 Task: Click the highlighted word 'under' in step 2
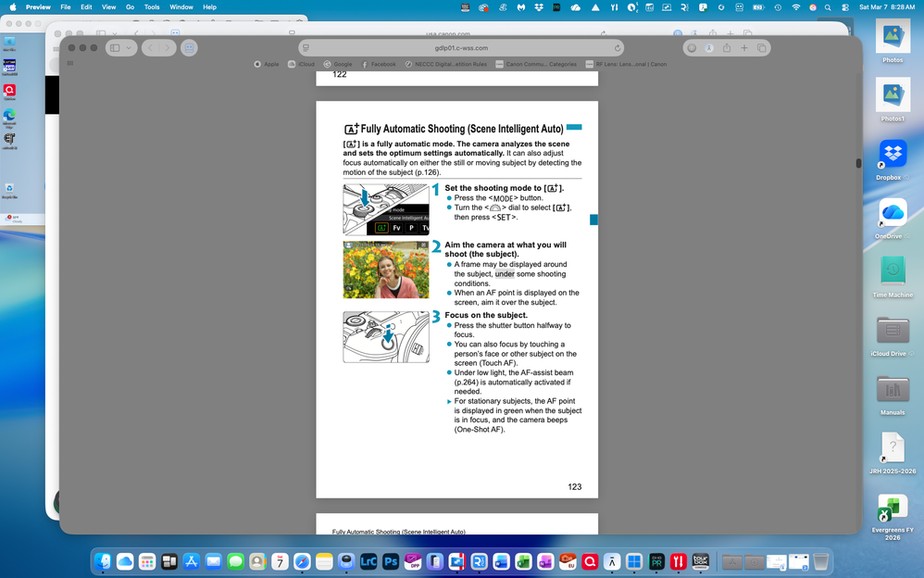point(505,273)
